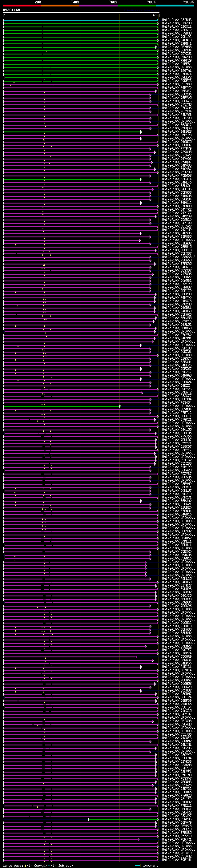Open the UniRef100_Q9M1R2 hit link

coord(177,37)
